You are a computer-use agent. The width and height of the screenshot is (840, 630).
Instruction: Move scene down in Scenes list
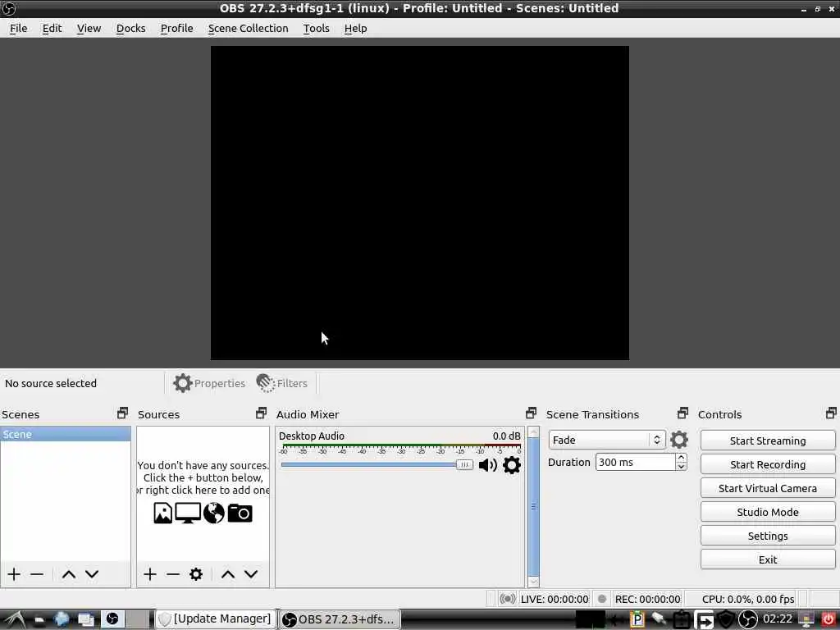[x=92, y=574]
